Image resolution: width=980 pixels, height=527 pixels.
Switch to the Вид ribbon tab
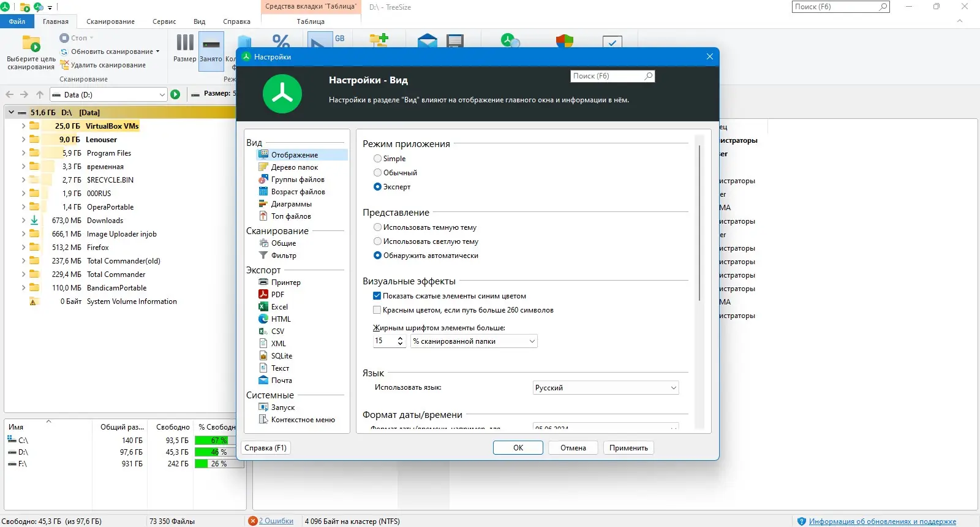click(200, 21)
